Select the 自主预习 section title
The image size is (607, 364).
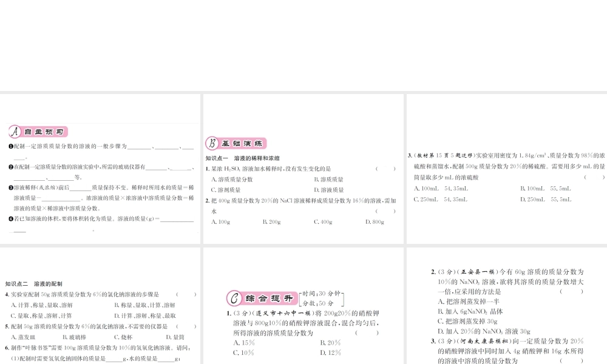click(44, 132)
